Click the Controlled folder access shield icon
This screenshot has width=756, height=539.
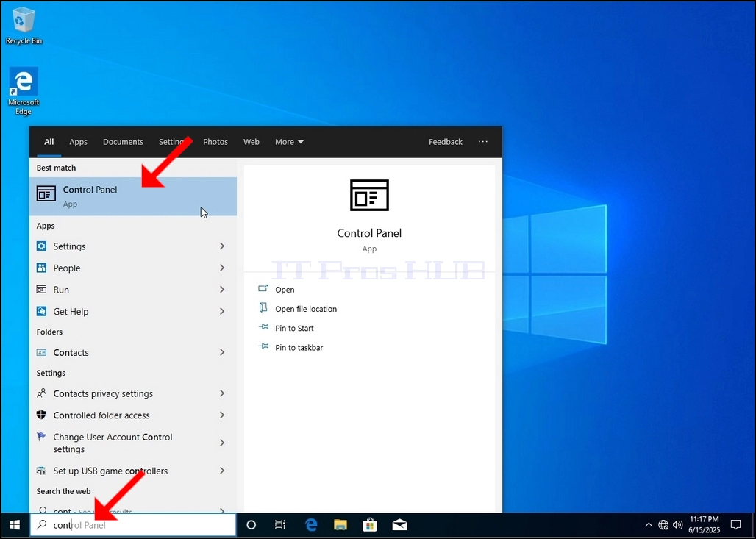(41, 415)
